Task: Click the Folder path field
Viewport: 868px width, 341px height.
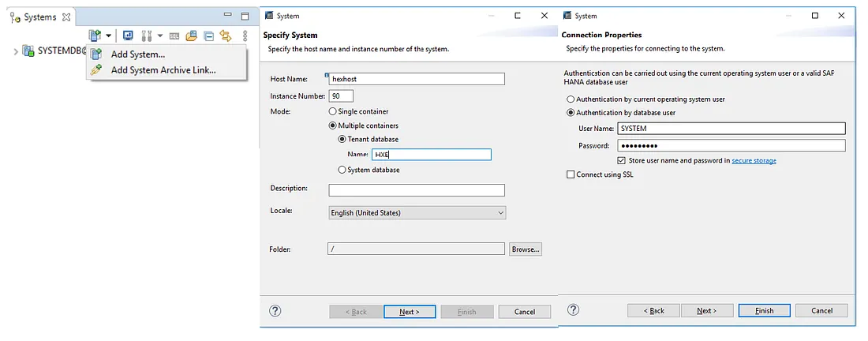Action: [x=416, y=249]
